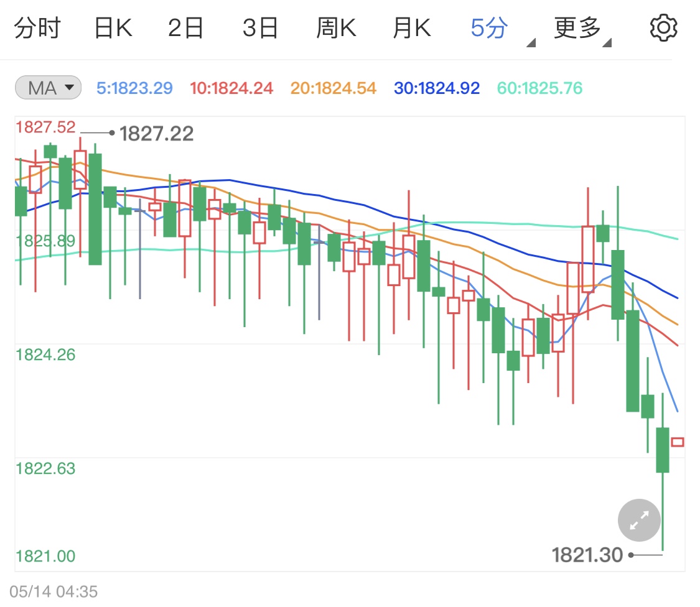Select the 3日 chart tab
This screenshot has width=700, height=607.
pyautogui.click(x=260, y=28)
